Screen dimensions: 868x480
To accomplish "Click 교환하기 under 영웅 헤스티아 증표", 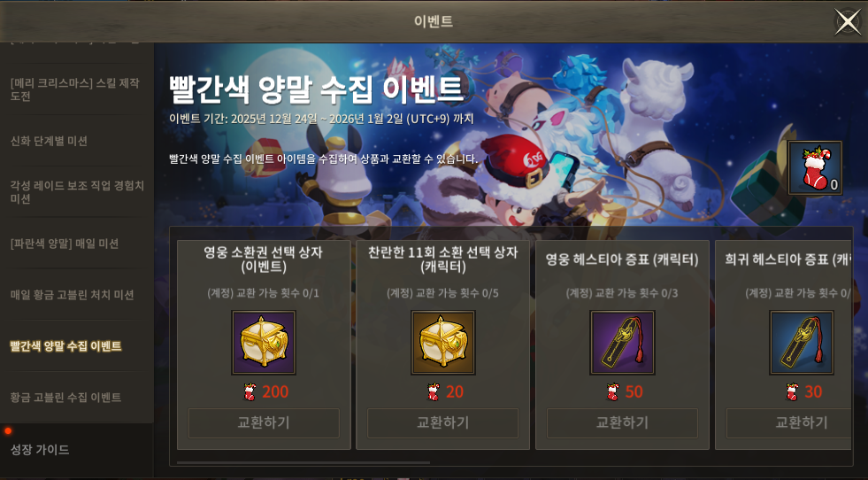I will 622,423.
